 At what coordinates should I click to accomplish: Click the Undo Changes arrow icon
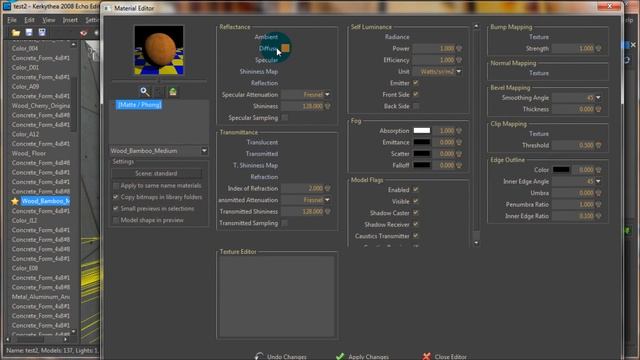click(x=259, y=356)
